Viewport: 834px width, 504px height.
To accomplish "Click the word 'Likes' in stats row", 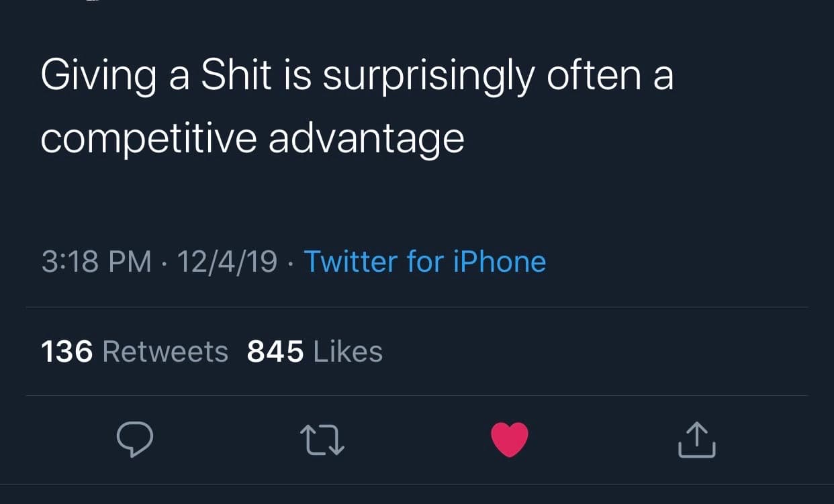I will pyautogui.click(x=348, y=352).
